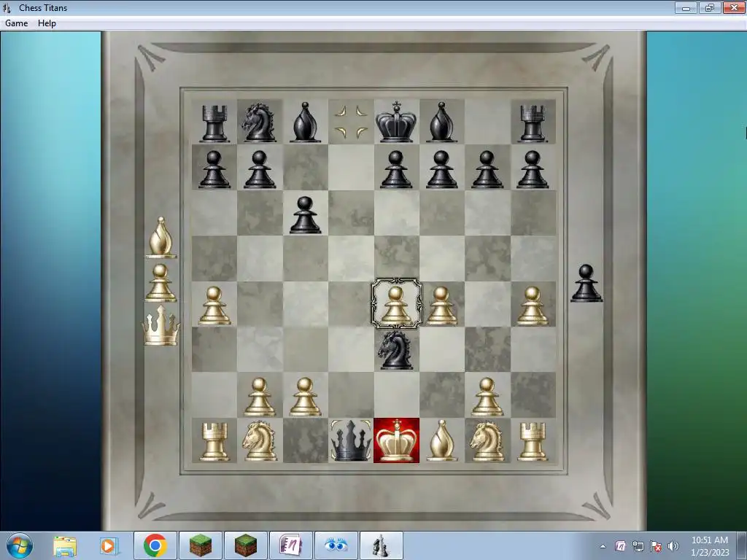Show hidden system tray icons

(603, 546)
